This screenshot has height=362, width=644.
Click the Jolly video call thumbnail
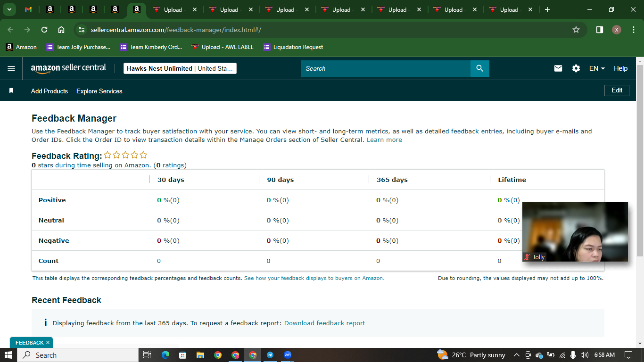(x=575, y=232)
